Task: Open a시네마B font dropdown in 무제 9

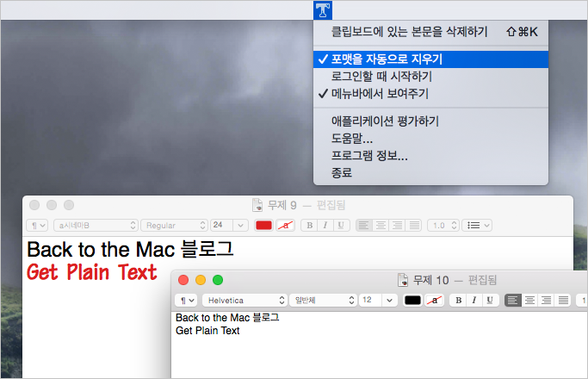Action: (96, 225)
